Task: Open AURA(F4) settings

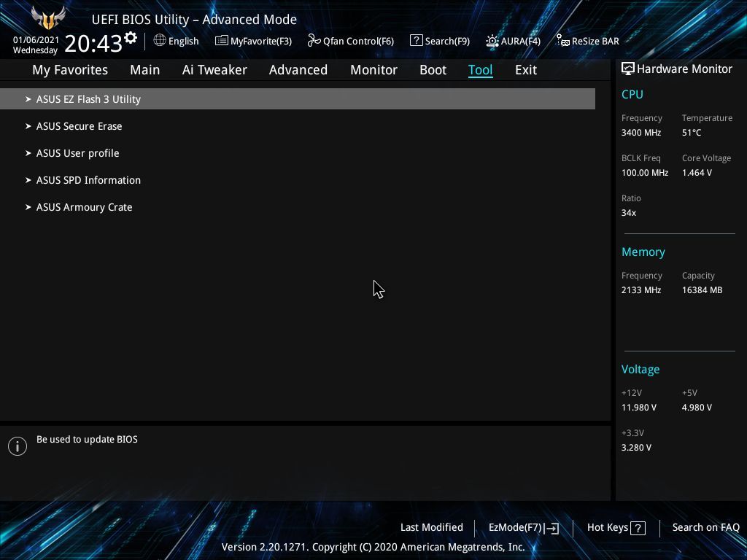Action: click(x=513, y=41)
